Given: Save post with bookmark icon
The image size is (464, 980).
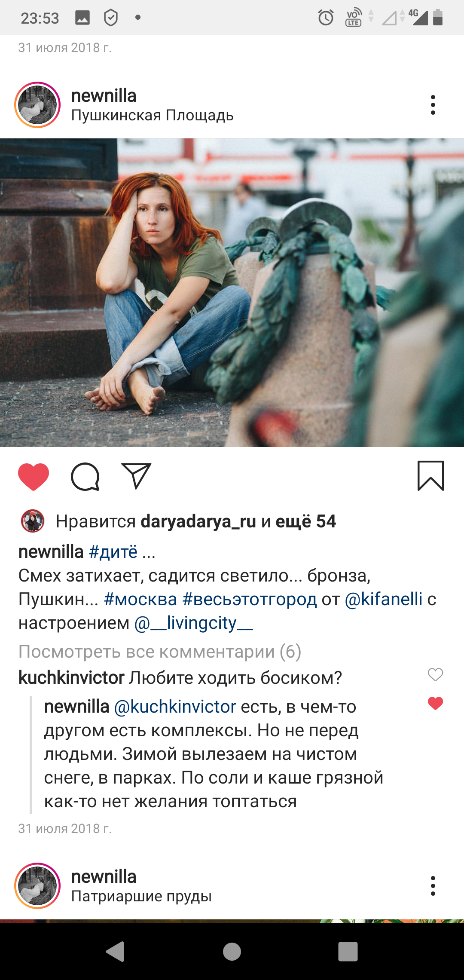Looking at the screenshot, I should click(x=430, y=476).
